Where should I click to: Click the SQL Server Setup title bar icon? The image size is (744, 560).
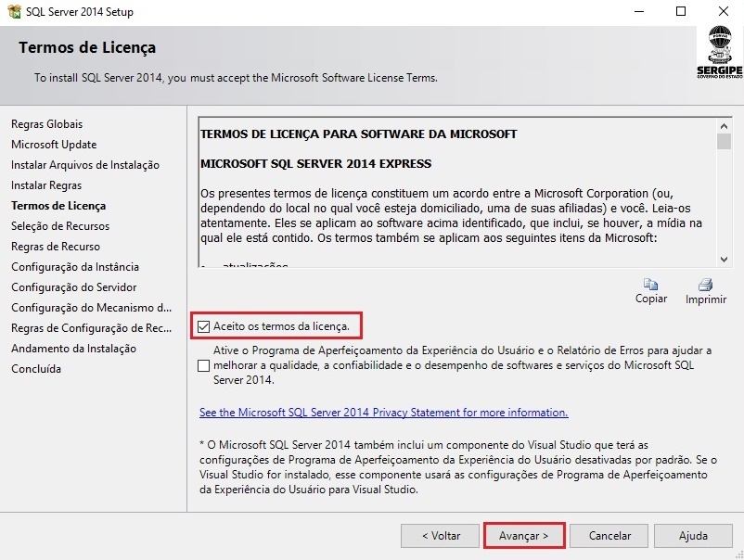(12, 12)
